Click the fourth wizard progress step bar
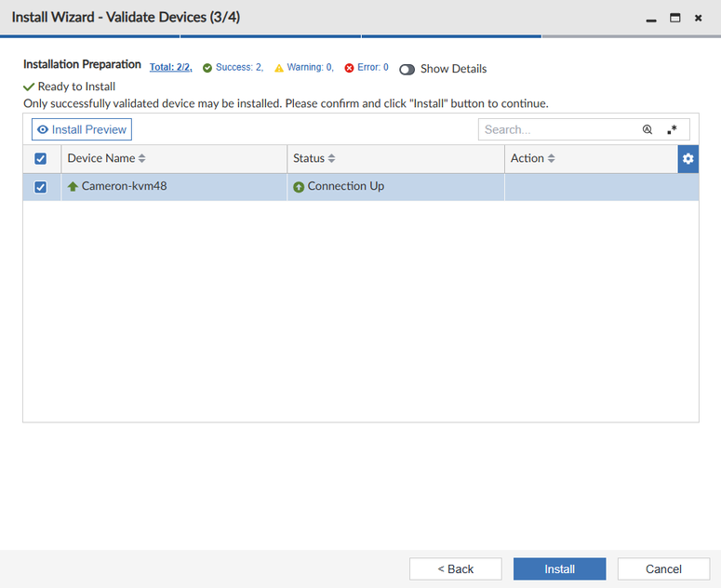The width and height of the screenshot is (721, 588). 632,36
